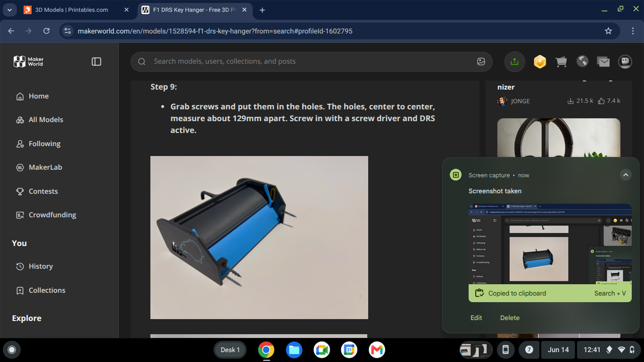The image size is (644, 362).
Task: Open the tab search dropdown
Action: (x=9, y=10)
